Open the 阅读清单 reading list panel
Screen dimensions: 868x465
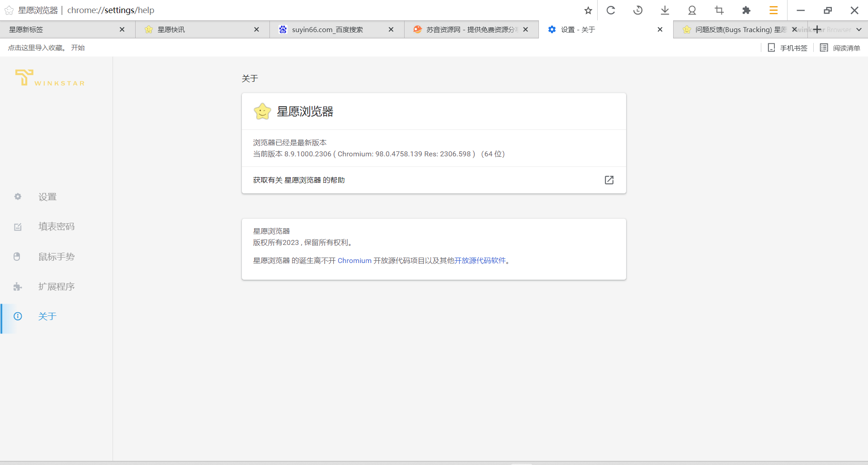(x=840, y=47)
